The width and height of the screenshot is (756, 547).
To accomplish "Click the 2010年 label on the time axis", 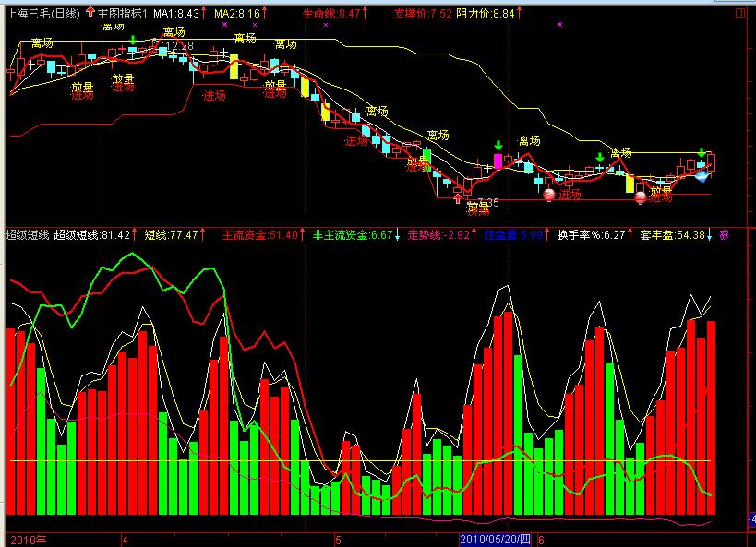I will click(29, 540).
